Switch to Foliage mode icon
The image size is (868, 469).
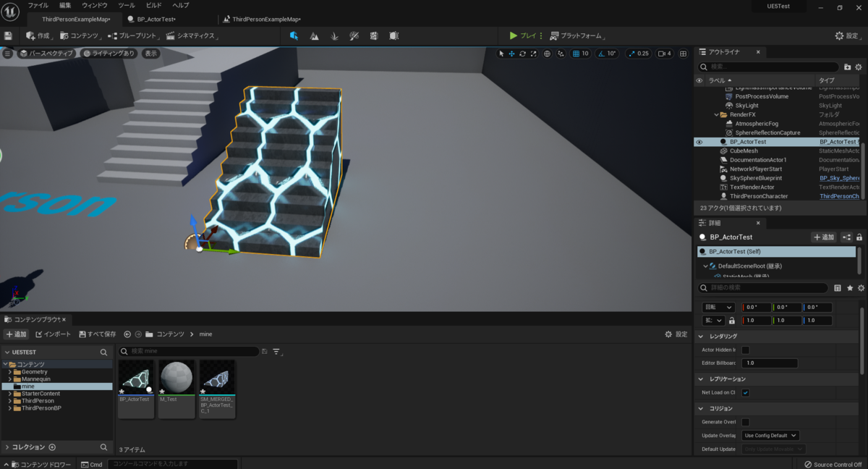(334, 35)
